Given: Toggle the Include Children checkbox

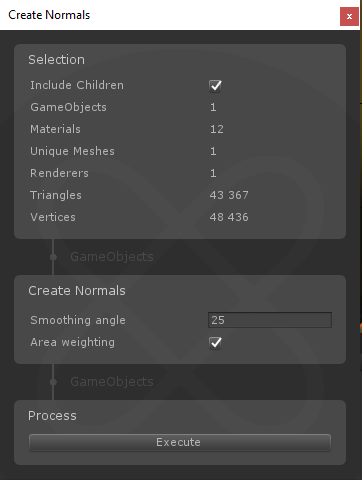Looking at the screenshot, I should click(x=215, y=86).
